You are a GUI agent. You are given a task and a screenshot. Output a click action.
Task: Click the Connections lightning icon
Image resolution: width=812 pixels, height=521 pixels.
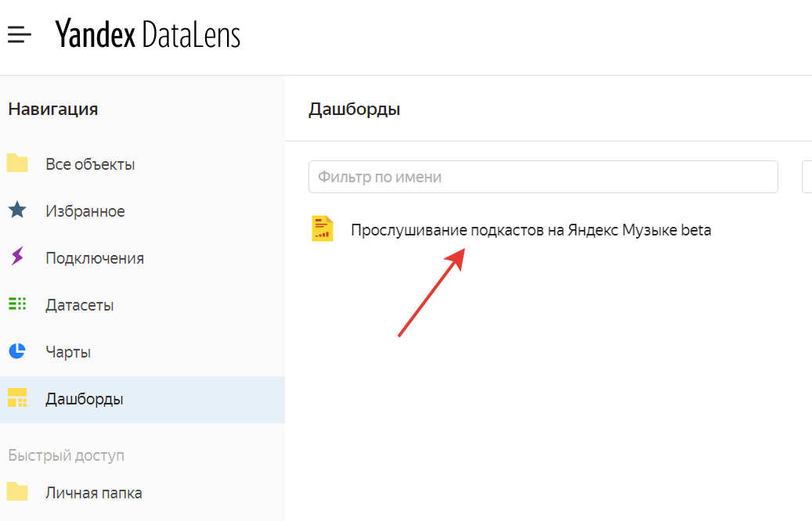(17, 257)
